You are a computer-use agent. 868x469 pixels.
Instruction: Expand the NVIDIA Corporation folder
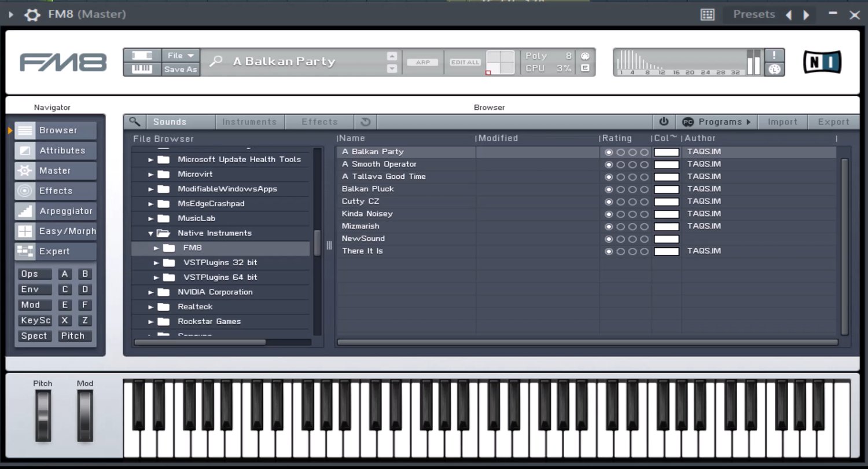pos(151,292)
